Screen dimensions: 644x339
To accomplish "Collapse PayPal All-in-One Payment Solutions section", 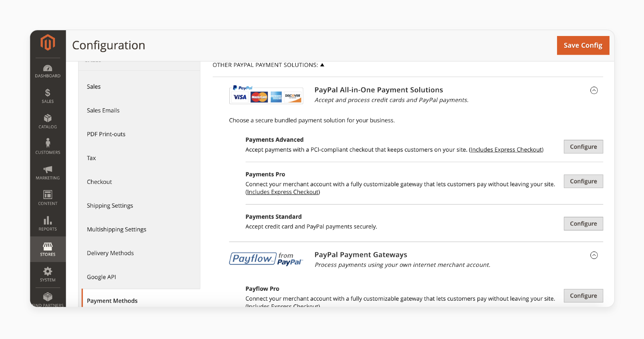I will (594, 90).
